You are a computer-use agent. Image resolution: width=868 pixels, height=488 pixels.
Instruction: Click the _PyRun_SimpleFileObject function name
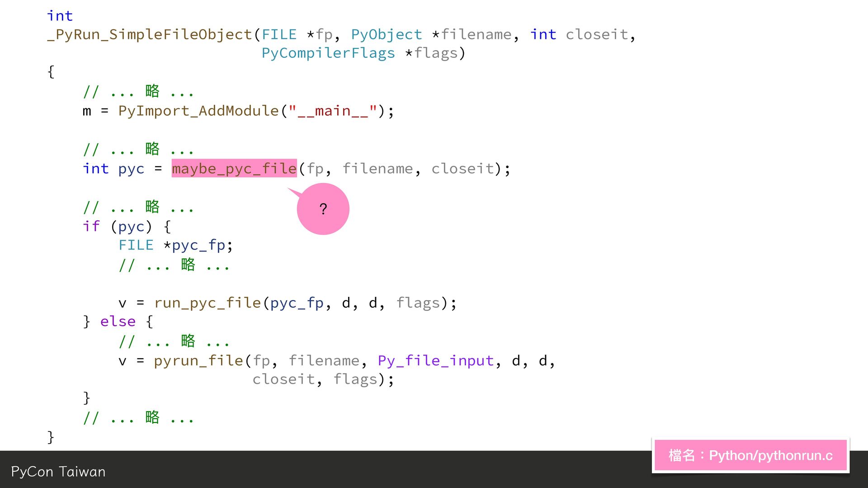(x=150, y=34)
